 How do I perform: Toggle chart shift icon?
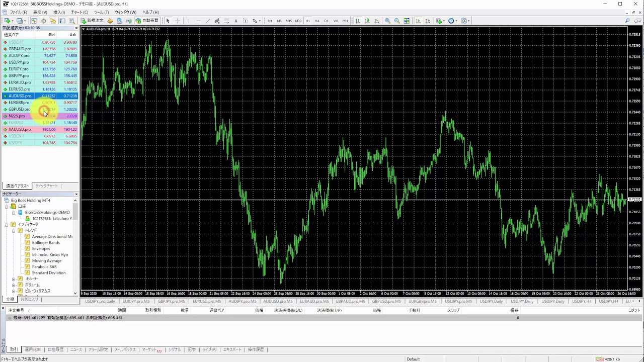tap(427, 21)
